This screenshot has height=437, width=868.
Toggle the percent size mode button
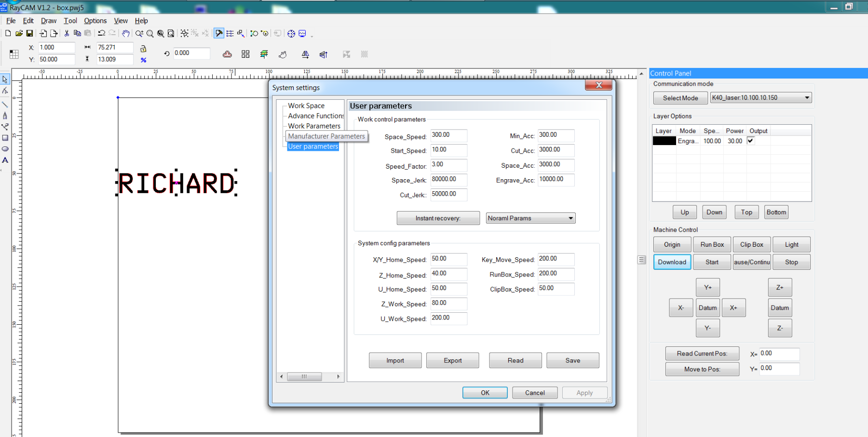[x=143, y=60]
